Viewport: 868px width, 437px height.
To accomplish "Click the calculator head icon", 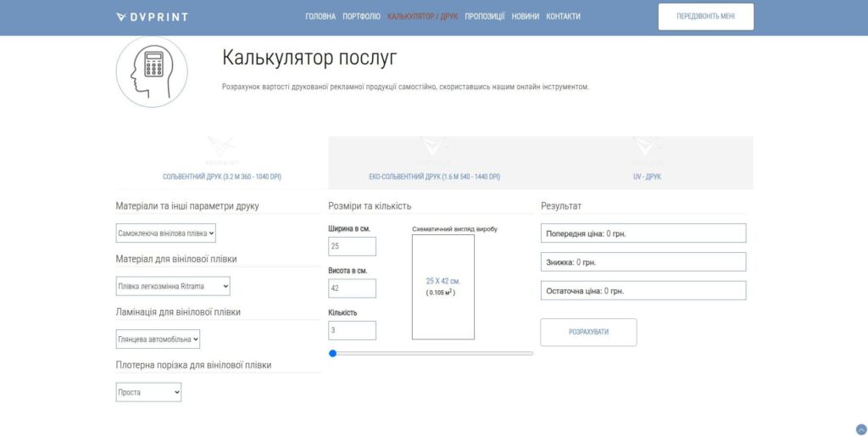I will point(152,71).
